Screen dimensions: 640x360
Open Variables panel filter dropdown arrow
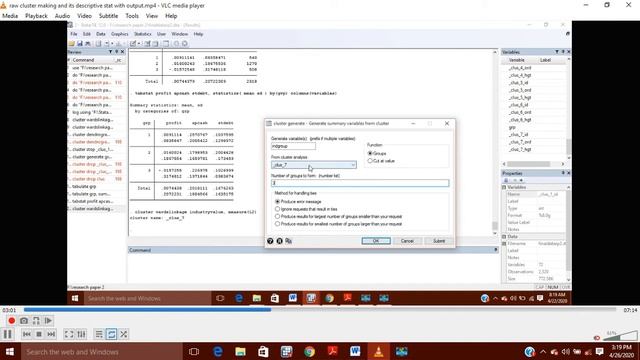click(557, 52)
